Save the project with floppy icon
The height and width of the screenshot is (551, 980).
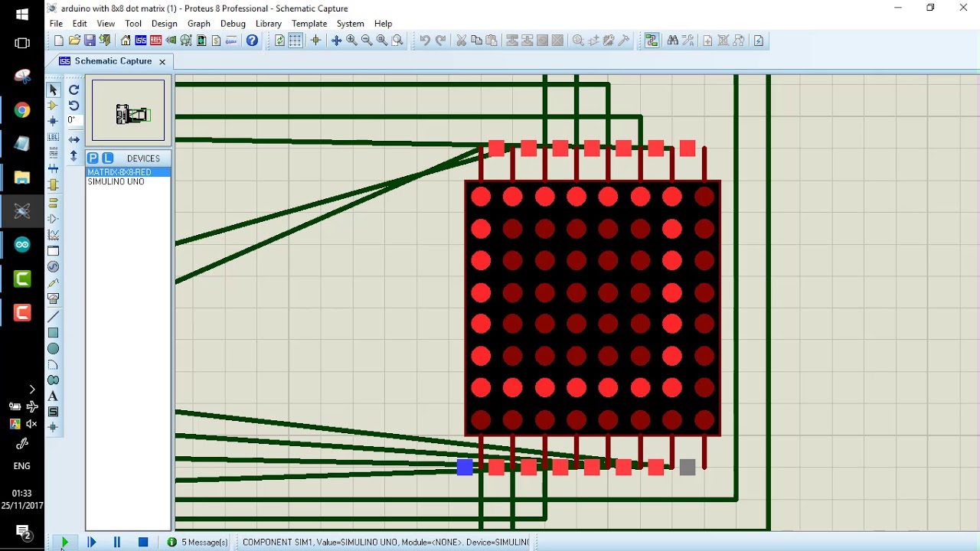[90, 41]
